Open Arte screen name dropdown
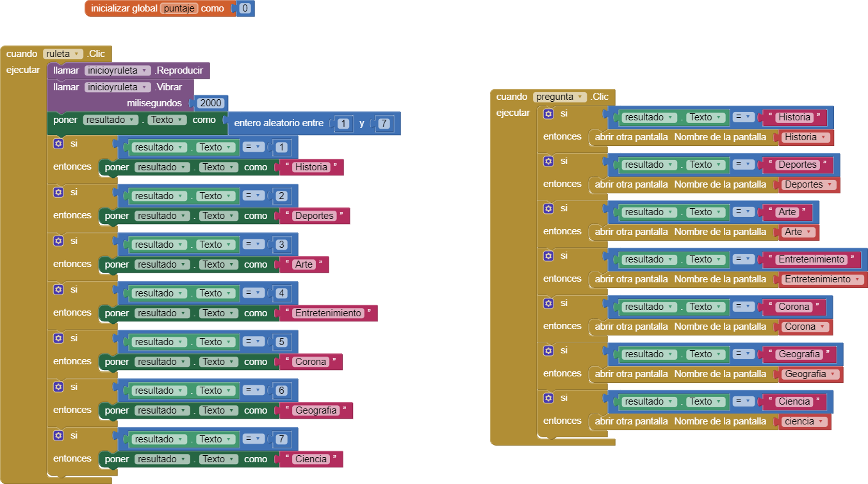868x484 pixels. point(799,232)
